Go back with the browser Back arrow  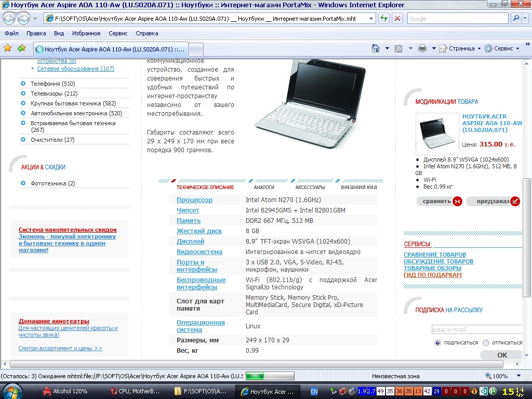(9, 18)
